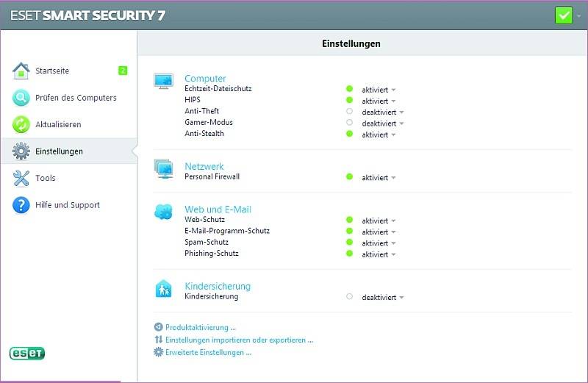
Task: Click the import/export arrows icon
Action: pyautogui.click(x=159, y=340)
